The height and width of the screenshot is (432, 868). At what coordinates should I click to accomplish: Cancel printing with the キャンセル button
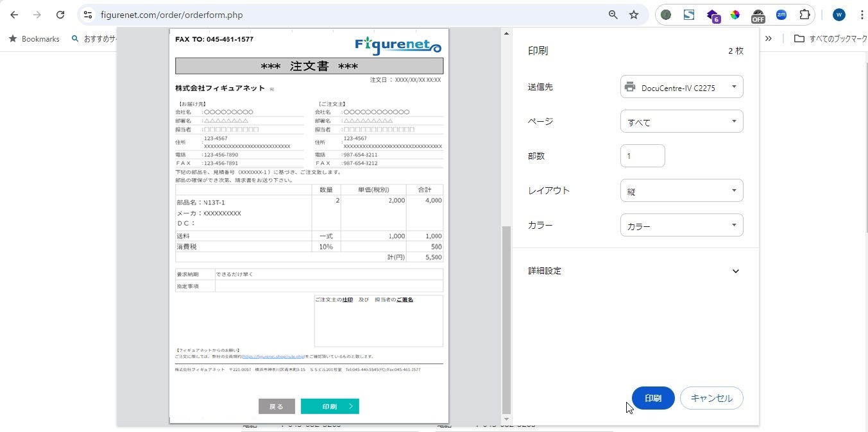tap(711, 398)
